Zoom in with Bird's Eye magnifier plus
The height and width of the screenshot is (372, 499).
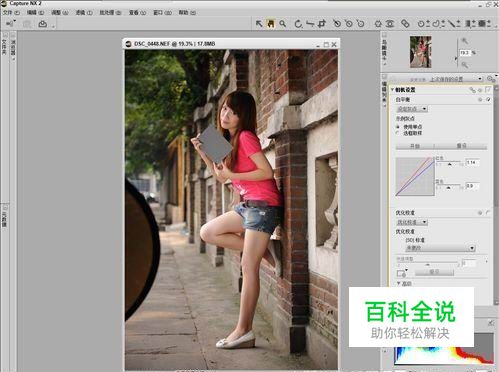tap(464, 41)
